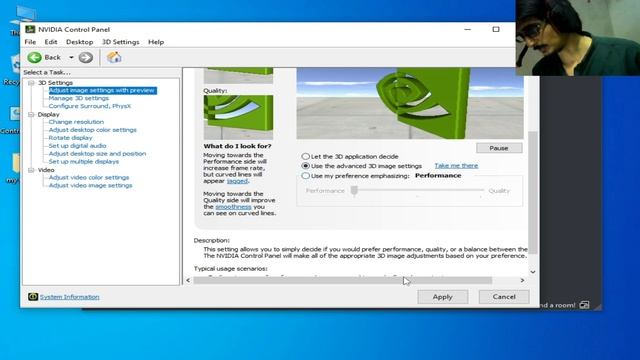The width and height of the screenshot is (640, 360).
Task: Open the Home icon in toolbar
Action: tap(114, 57)
